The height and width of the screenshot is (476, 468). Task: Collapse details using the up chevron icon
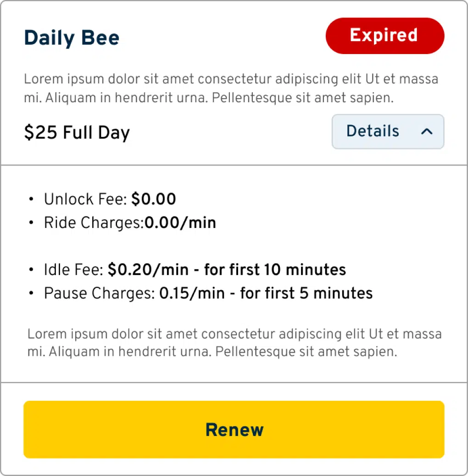pos(427,132)
